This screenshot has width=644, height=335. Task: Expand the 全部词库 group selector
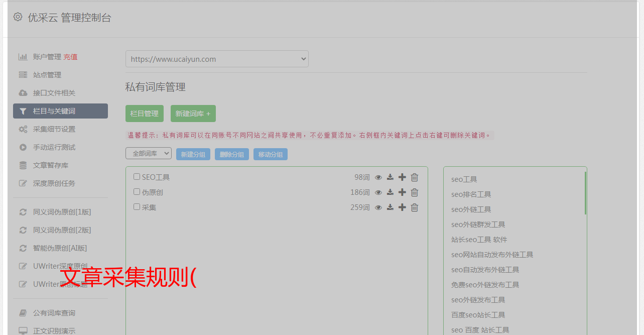[x=149, y=154]
